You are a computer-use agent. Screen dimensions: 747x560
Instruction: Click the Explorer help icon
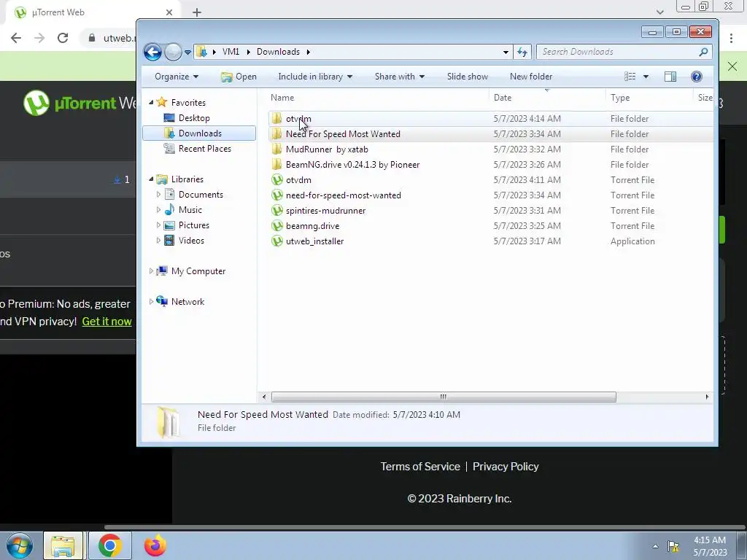pyautogui.click(x=696, y=77)
